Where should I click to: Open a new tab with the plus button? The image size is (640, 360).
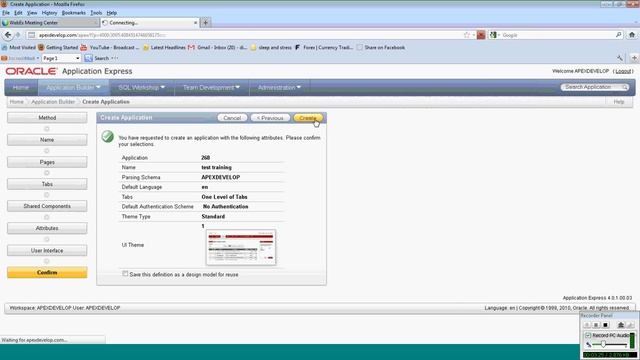(x=206, y=23)
